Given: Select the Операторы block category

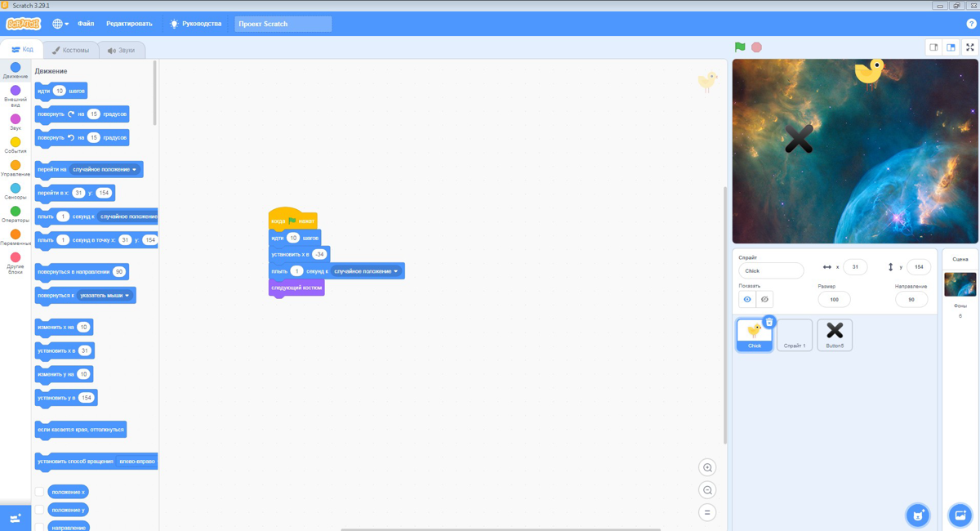Looking at the screenshot, I should [x=16, y=215].
